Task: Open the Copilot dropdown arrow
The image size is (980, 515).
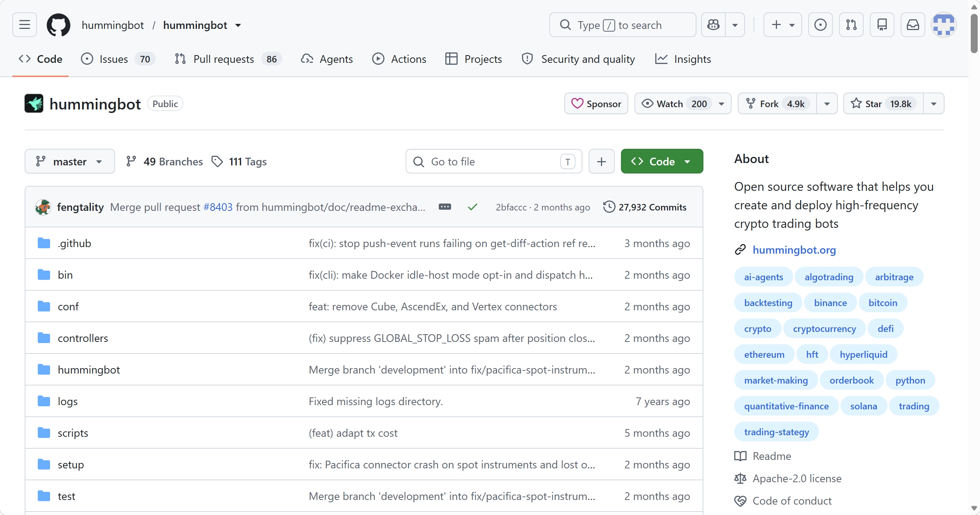Action: [x=735, y=25]
